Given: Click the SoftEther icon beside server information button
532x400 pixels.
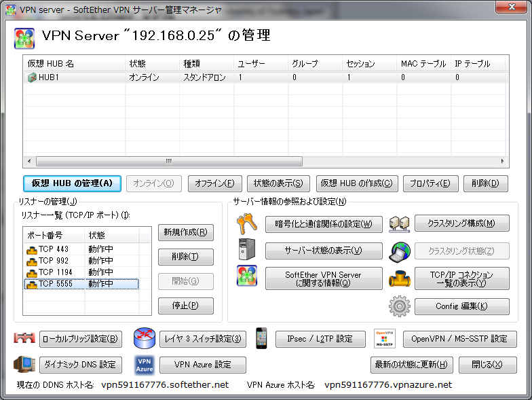Looking at the screenshot, I should click(247, 276).
